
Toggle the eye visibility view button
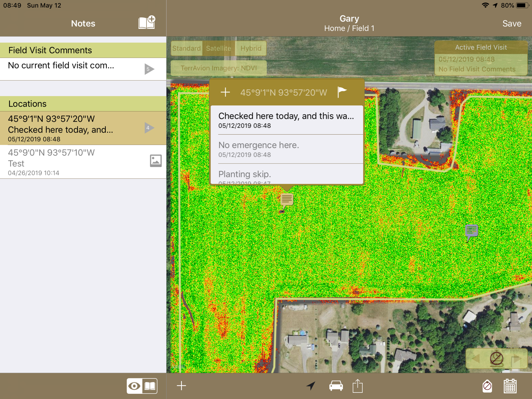[134, 386]
